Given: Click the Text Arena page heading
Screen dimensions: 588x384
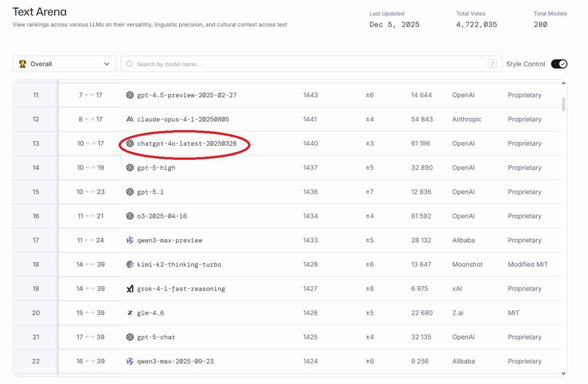Looking at the screenshot, I should [x=40, y=12].
